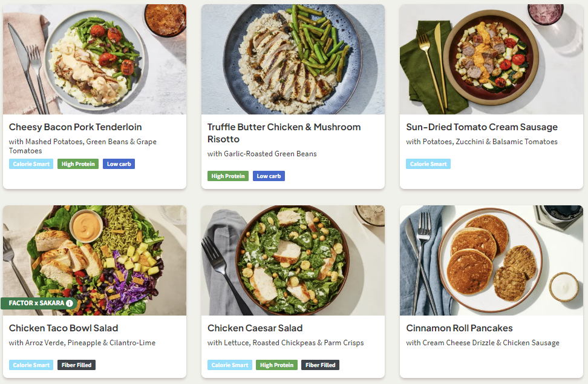
Task: Click Low carb tag on Pork Tenderloin
Action: click(x=119, y=164)
